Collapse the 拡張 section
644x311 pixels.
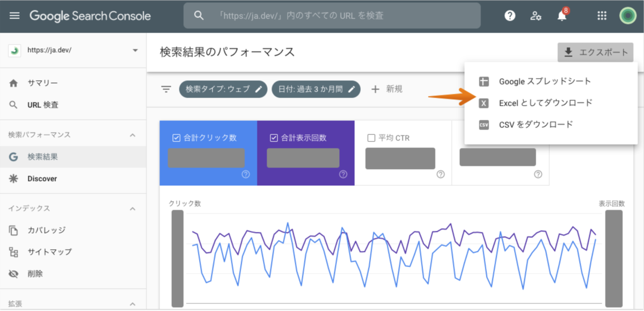pyautogui.click(x=133, y=303)
